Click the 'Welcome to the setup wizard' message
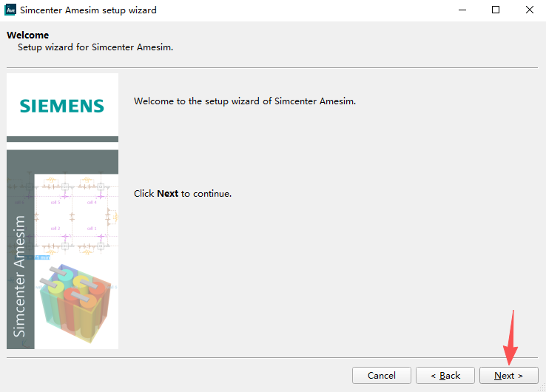This screenshot has height=392, width=546. [x=245, y=101]
